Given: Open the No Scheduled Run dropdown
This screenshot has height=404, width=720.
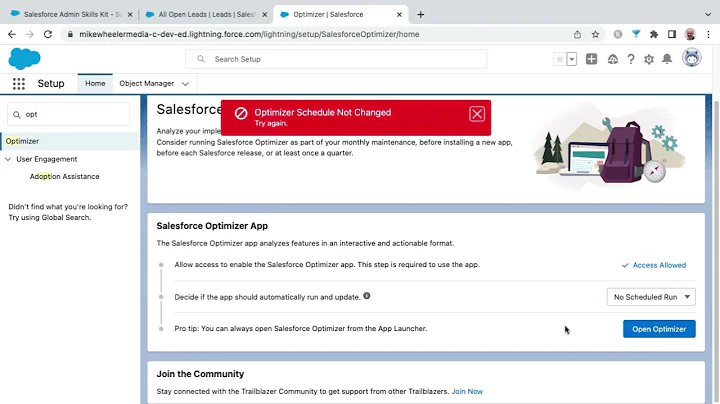Looking at the screenshot, I should point(651,297).
